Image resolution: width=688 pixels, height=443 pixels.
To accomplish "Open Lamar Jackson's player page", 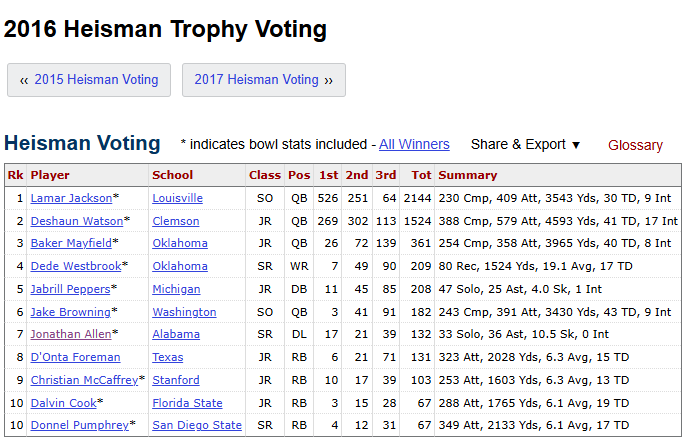I will pos(71,198).
